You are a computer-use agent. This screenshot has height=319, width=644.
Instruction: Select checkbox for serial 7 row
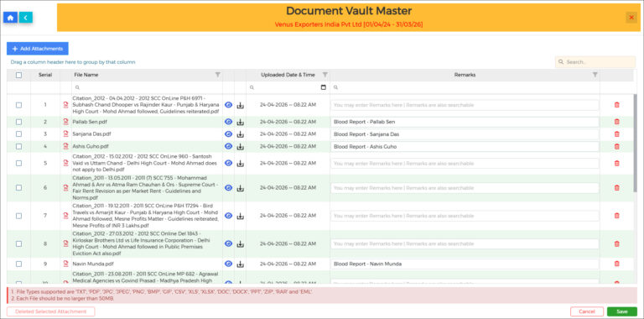point(18,216)
